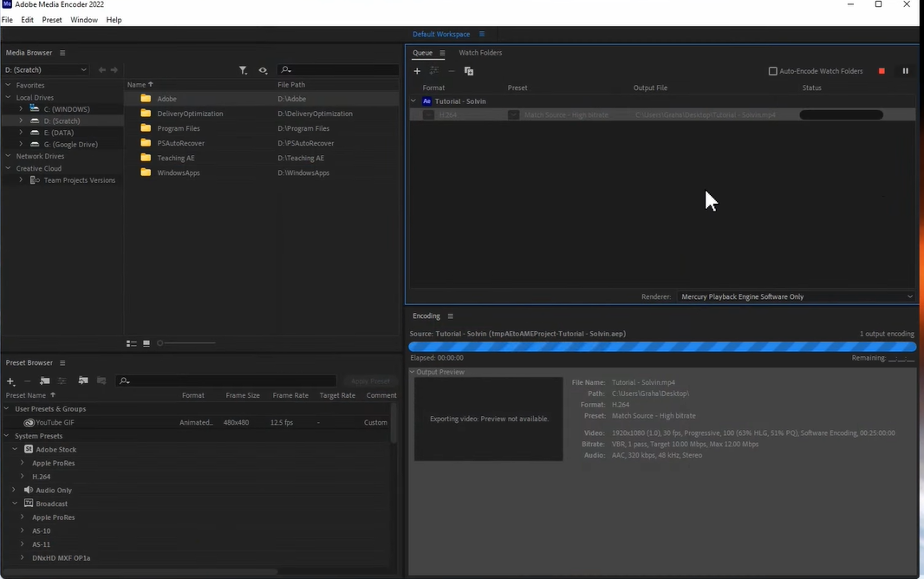The height and width of the screenshot is (579, 924).
Task: Click the Import Presets icon
Action: (82, 381)
